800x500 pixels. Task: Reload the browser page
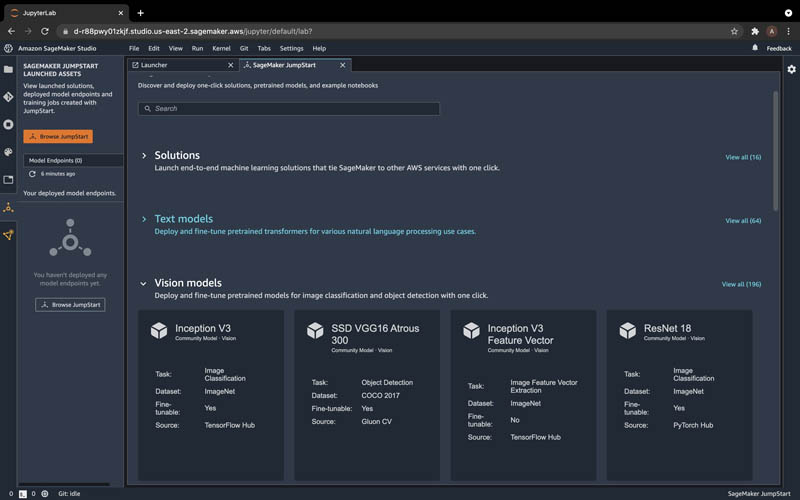[45, 31]
